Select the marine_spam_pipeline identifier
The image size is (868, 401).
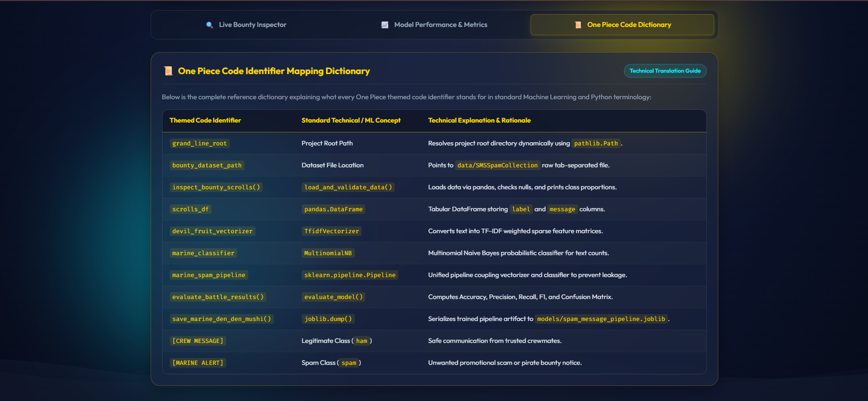tap(209, 275)
